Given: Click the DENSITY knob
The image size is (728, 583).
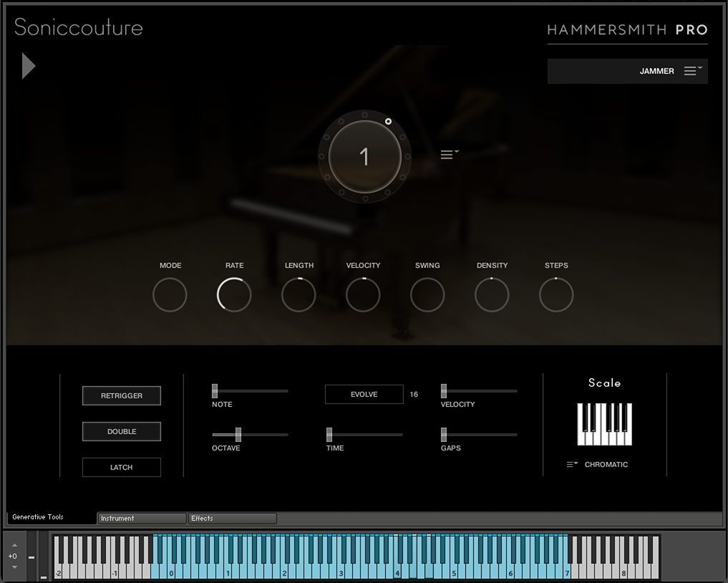Looking at the screenshot, I should [492, 294].
